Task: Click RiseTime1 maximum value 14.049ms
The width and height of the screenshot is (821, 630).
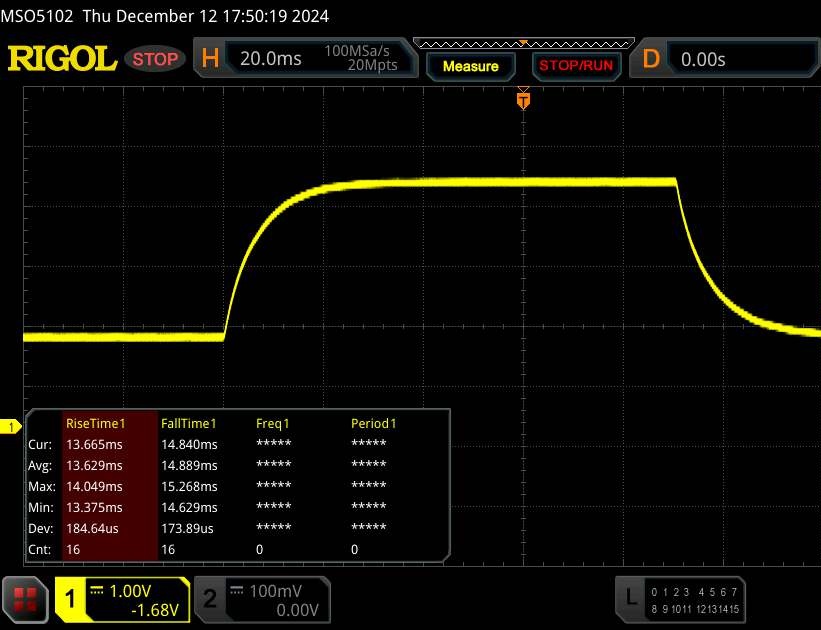Action: click(x=94, y=486)
